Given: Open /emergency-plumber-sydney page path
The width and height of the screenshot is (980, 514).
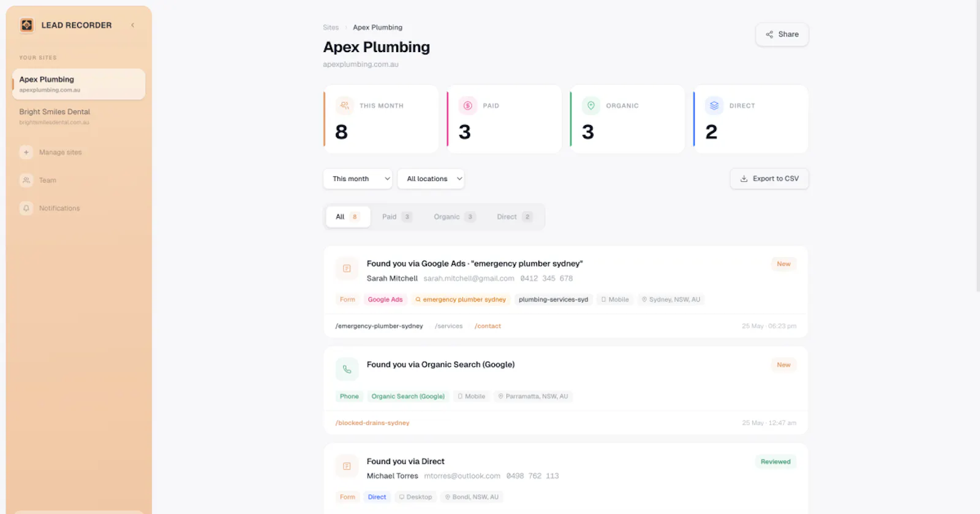Looking at the screenshot, I should tap(379, 326).
